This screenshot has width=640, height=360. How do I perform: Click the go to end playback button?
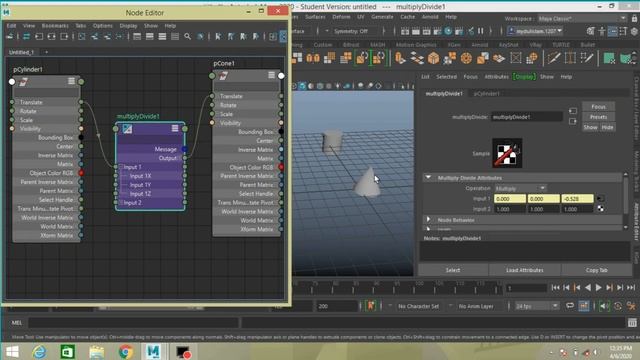point(631,288)
